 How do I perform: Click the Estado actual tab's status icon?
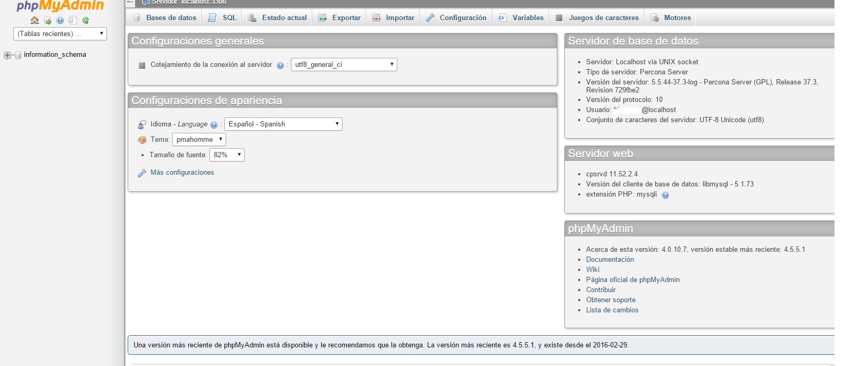coord(253,18)
